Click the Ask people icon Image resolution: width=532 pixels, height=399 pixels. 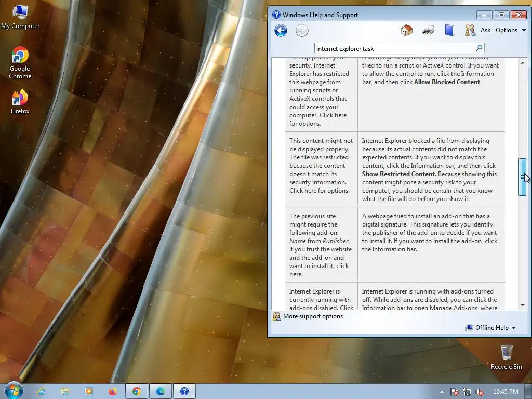pos(470,30)
